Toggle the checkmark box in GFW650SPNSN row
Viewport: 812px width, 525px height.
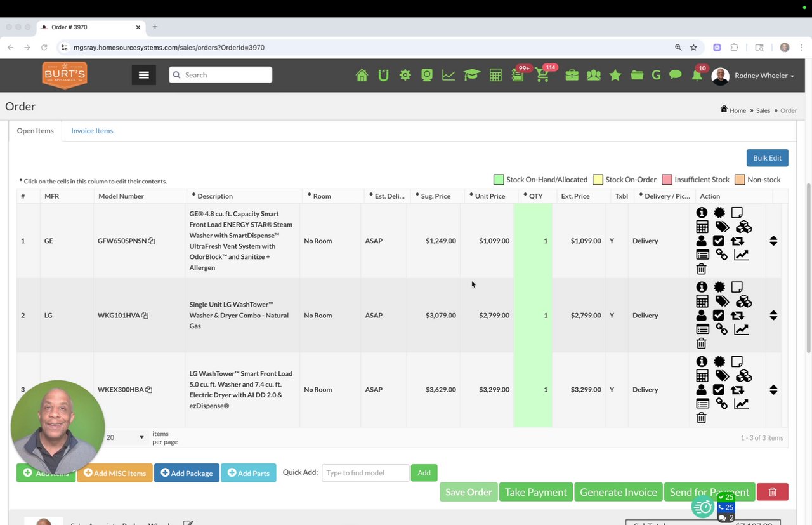tap(718, 241)
